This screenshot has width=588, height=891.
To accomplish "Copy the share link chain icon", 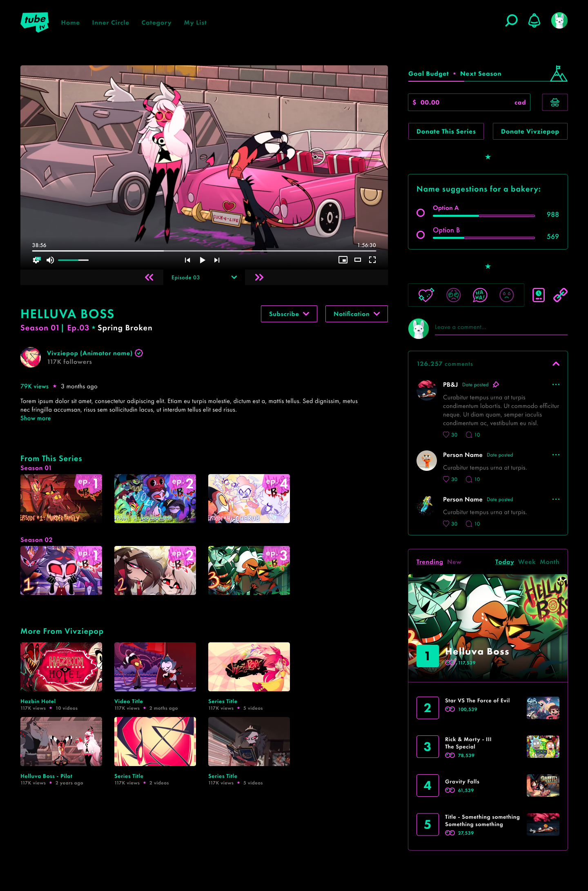I will tap(560, 295).
